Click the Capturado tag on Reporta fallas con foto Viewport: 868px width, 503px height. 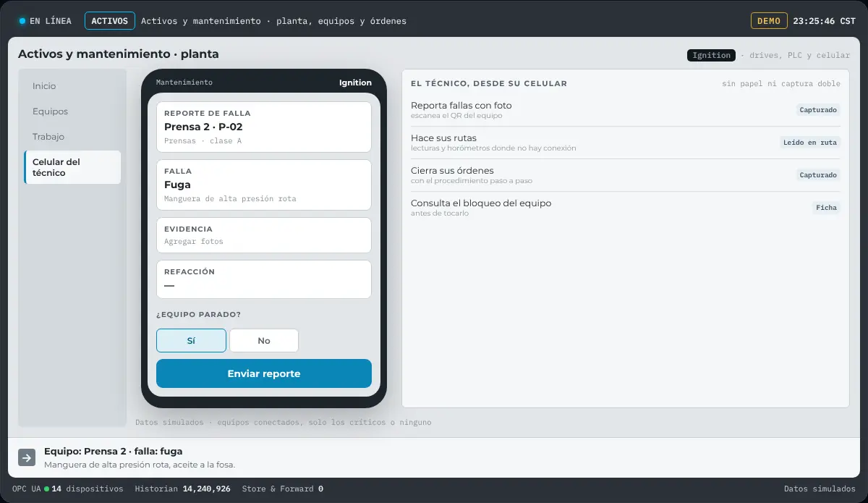click(818, 110)
